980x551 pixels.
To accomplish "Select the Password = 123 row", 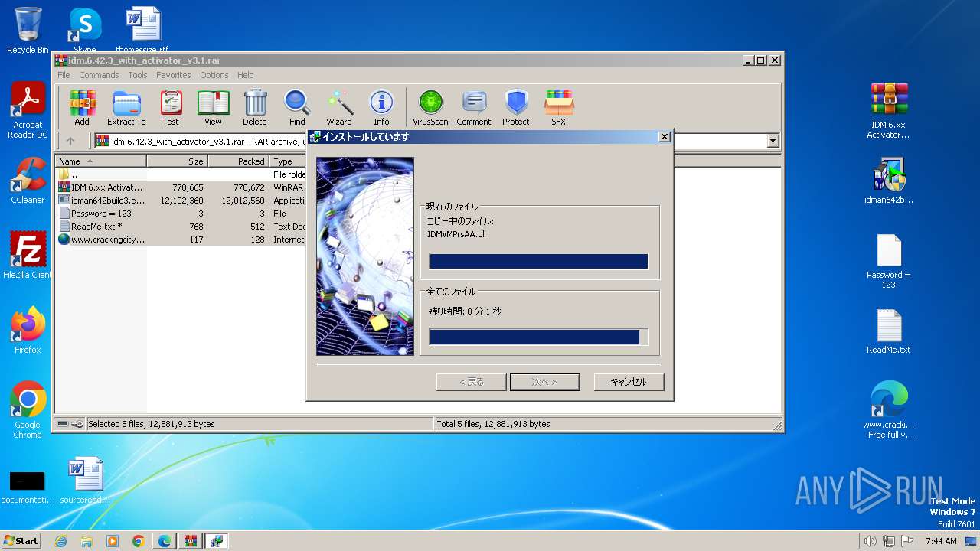I will point(181,214).
